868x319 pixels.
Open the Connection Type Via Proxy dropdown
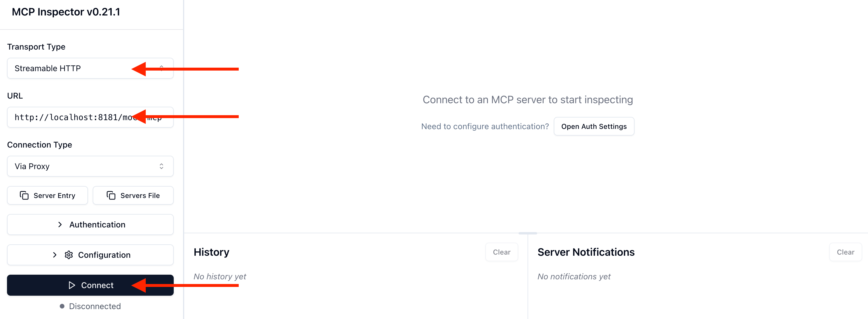click(90, 166)
